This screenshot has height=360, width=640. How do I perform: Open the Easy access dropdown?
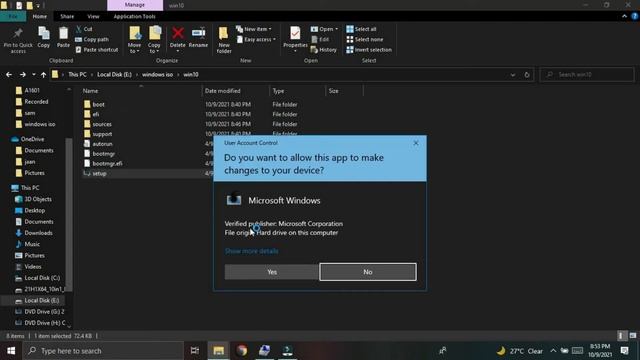[256, 40]
